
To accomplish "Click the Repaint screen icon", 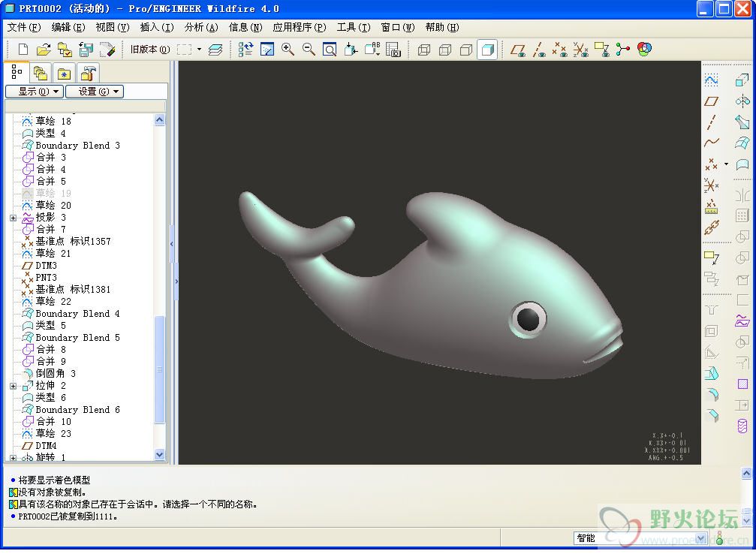I will click(x=267, y=50).
